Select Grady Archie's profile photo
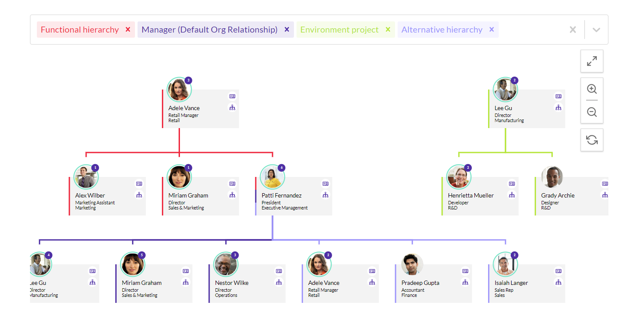 point(552,177)
